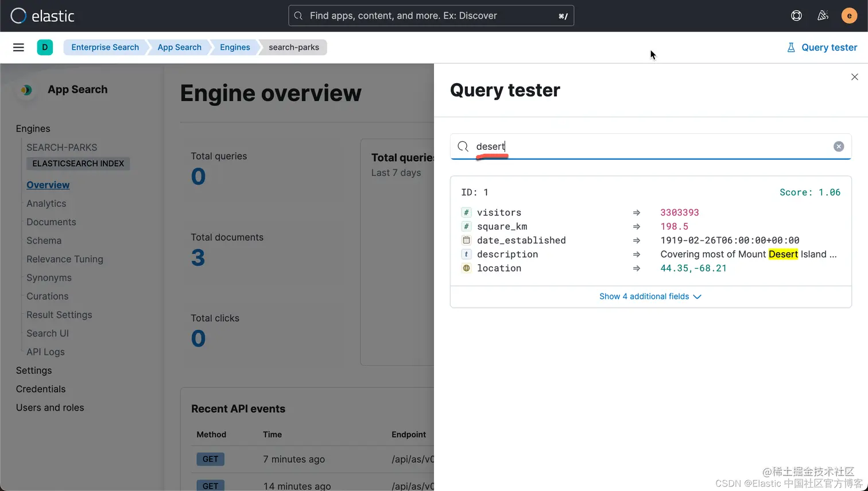Screen dimensions: 868x491
Task: Click the green D space avatar
Action: click(x=45, y=47)
